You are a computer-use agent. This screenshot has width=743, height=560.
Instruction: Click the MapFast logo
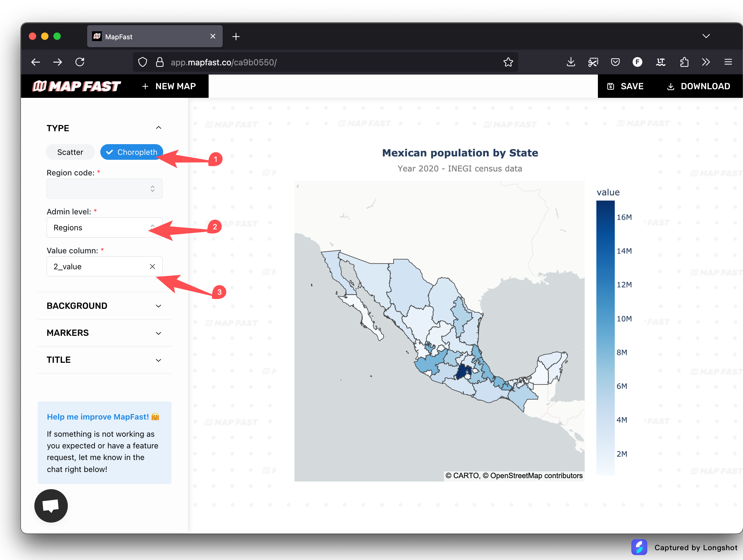76,86
